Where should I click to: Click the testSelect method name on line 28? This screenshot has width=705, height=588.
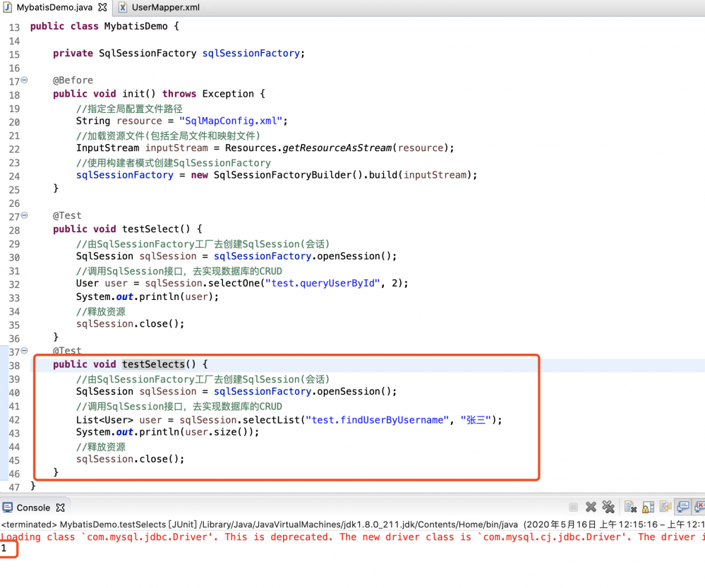point(150,229)
